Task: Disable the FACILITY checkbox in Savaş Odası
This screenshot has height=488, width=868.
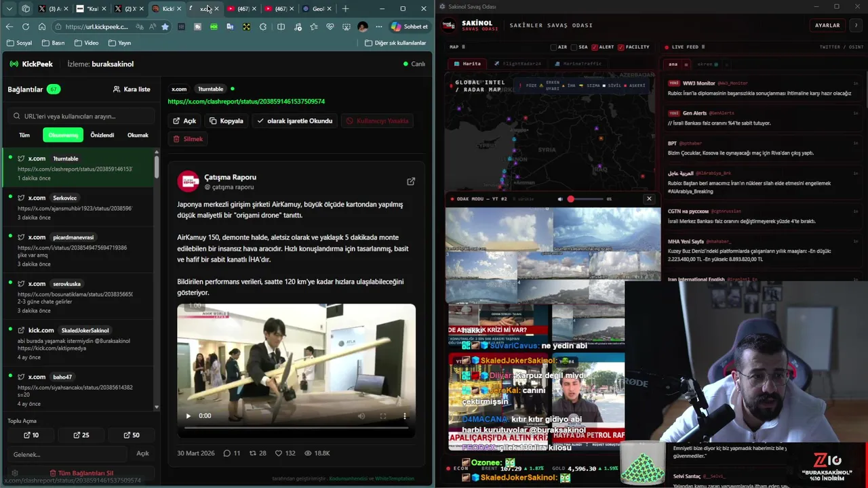Action: tap(620, 47)
